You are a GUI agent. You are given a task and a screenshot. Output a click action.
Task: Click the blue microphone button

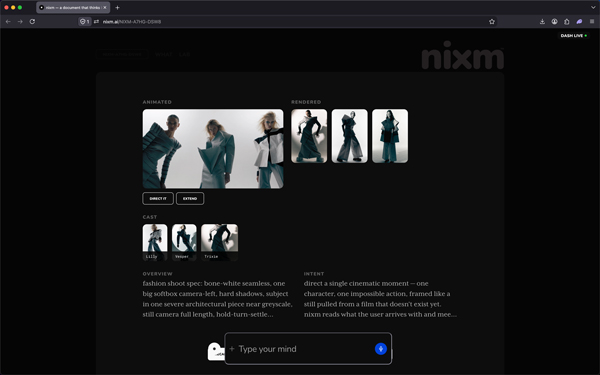380,349
